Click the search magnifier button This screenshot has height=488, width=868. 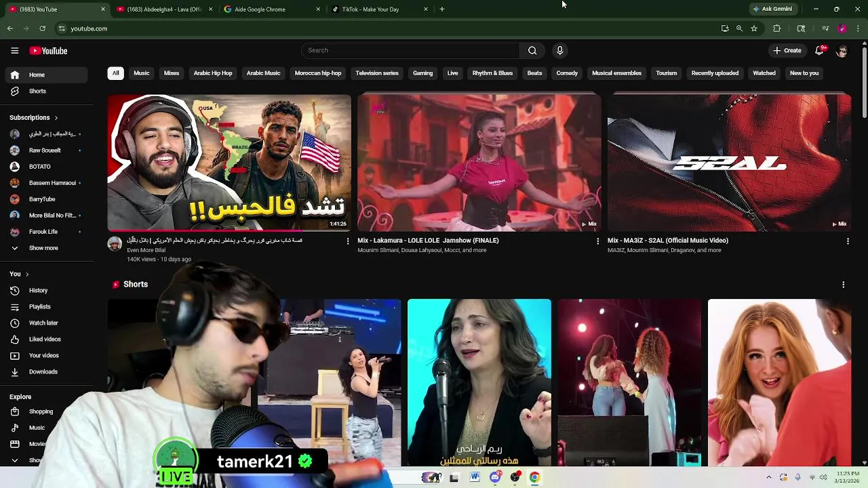point(532,50)
